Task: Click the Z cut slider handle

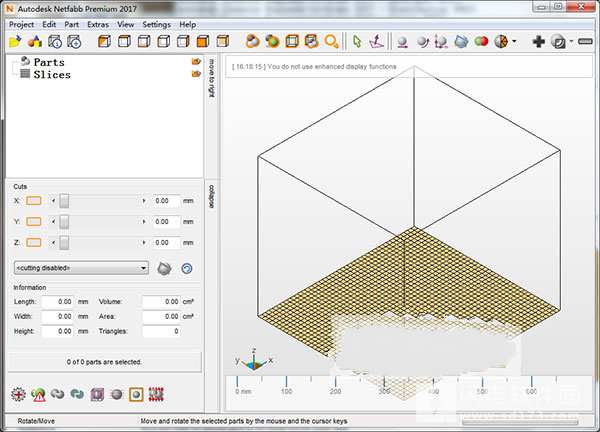Action: 64,243
